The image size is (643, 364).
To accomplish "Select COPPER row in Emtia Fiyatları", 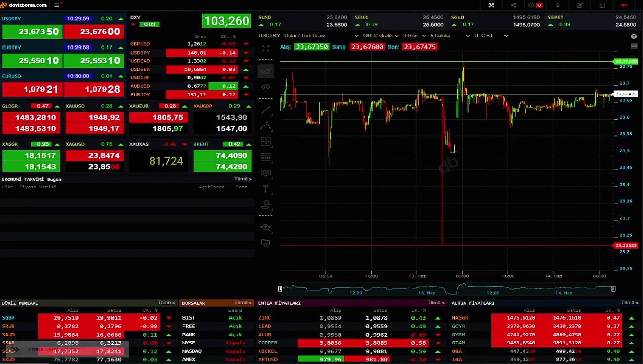I will click(351, 343).
